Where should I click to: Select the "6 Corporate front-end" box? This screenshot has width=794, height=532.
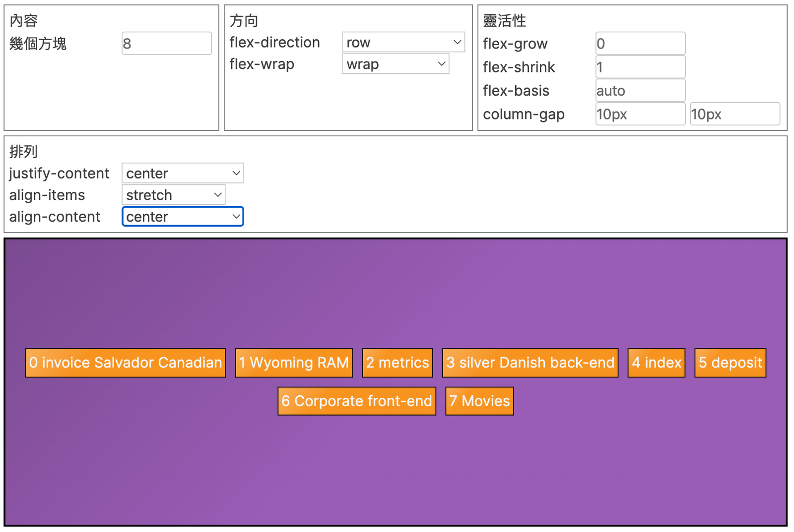tap(357, 401)
